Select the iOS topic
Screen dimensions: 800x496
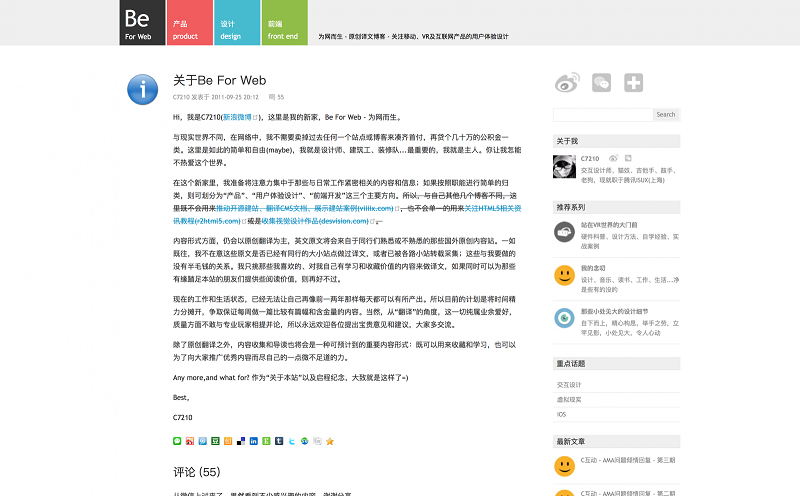[x=561, y=414]
